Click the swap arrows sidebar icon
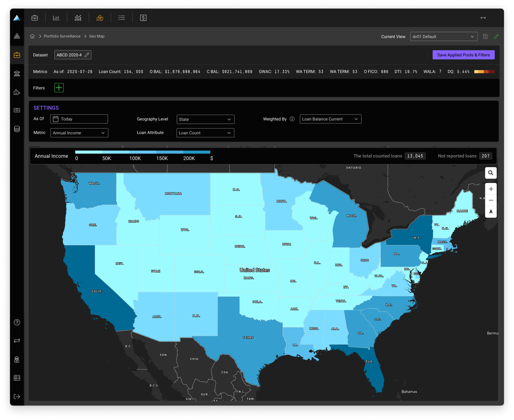This screenshot has width=514, height=420. (17, 341)
